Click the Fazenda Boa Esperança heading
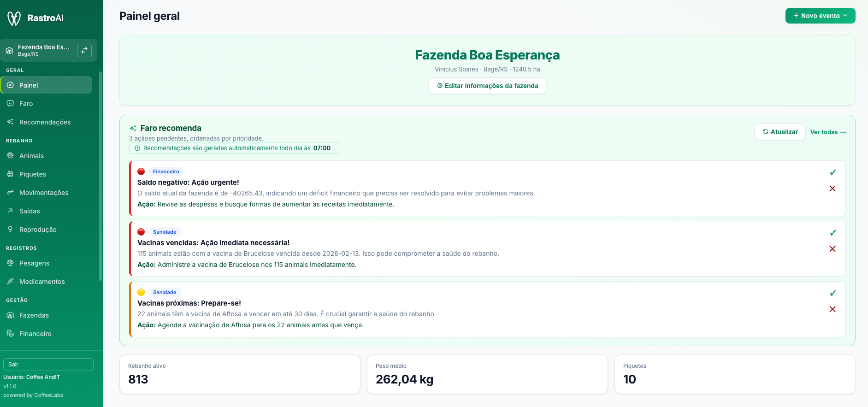Viewport: 868px width, 407px height. [487, 55]
